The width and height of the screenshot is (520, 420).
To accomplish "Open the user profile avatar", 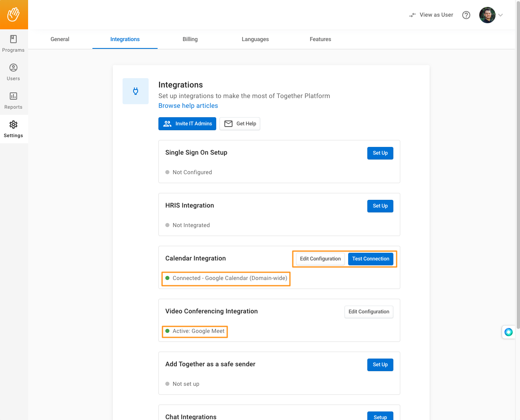I will (487, 15).
